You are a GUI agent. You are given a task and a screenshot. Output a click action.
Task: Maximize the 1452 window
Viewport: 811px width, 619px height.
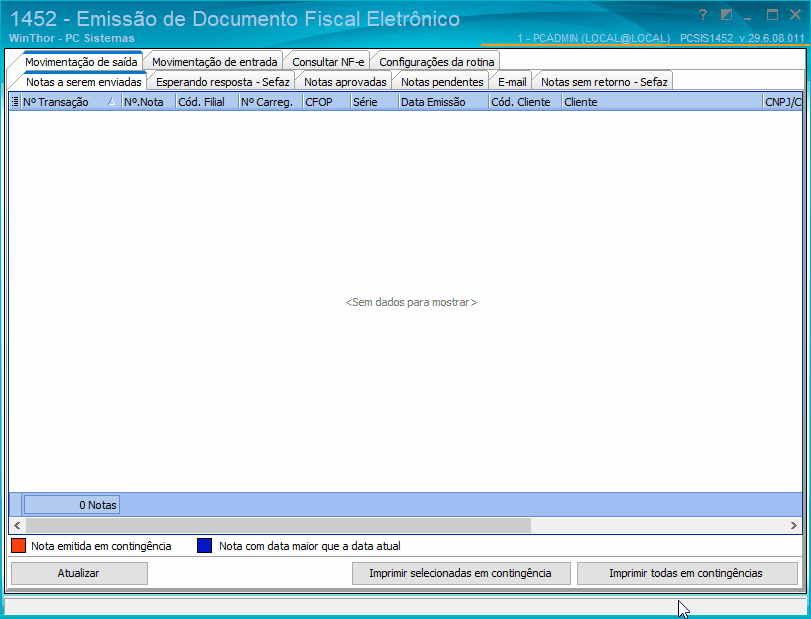(772, 14)
